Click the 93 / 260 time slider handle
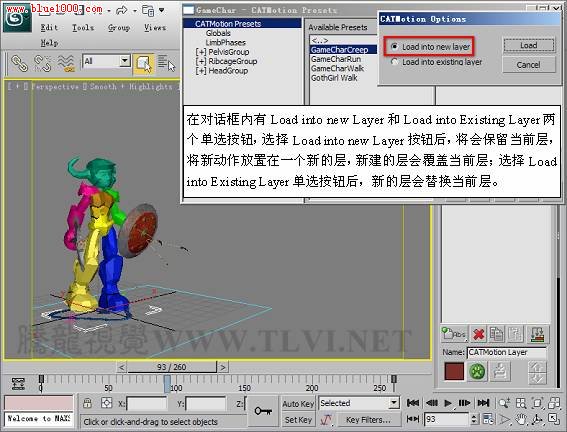567x432 pixels. [x=172, y=367]
